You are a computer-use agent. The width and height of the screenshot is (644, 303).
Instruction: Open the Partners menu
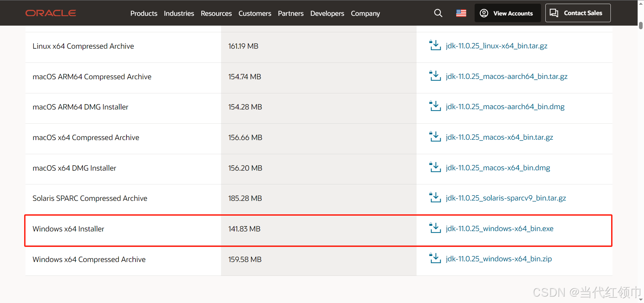(290, 13)
